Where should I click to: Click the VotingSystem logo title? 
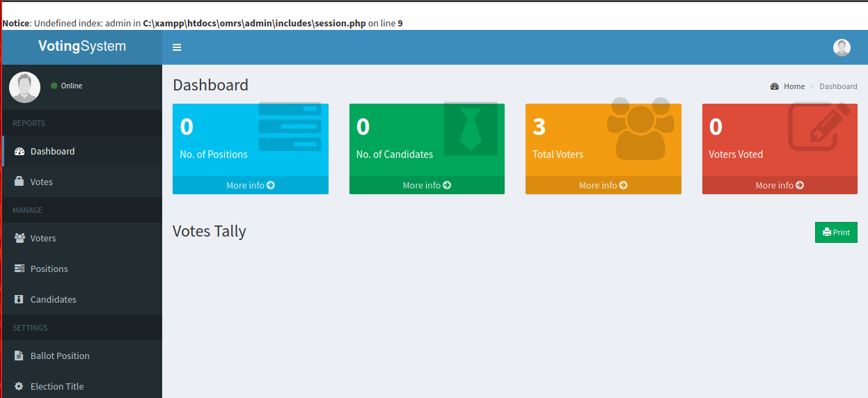(82, 47)
